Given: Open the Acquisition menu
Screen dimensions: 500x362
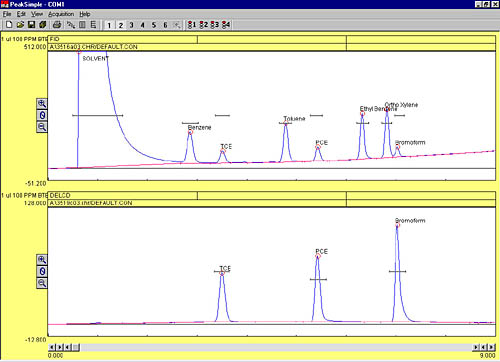Looking at the screenshot, I should [61, 14].
